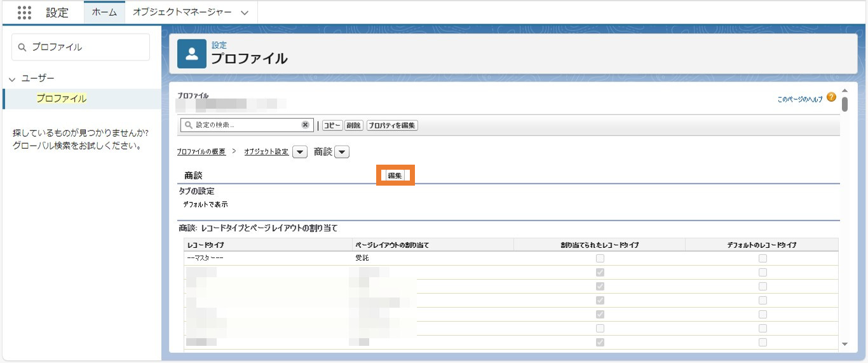Click the magnifier icon in Quick Find box
868x363 pixels.
tap(23, 47)
